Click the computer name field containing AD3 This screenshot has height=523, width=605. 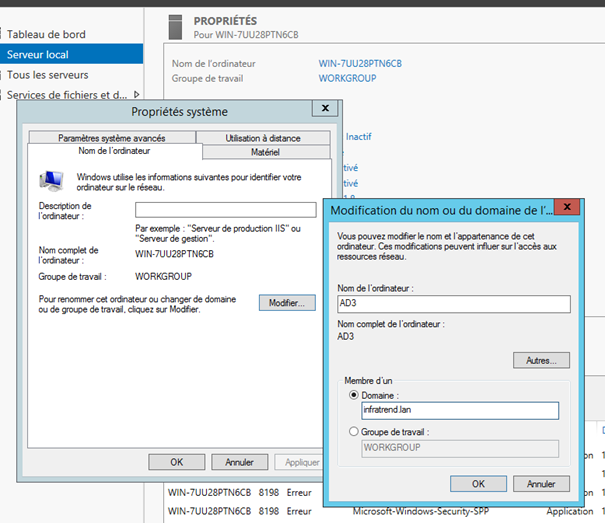point(452,304)
